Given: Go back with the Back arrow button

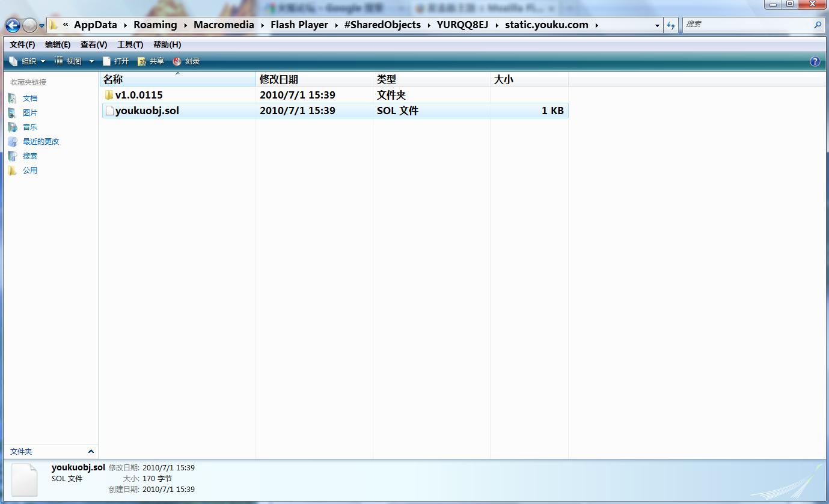Looking at the screenshot, I should 13,25.
